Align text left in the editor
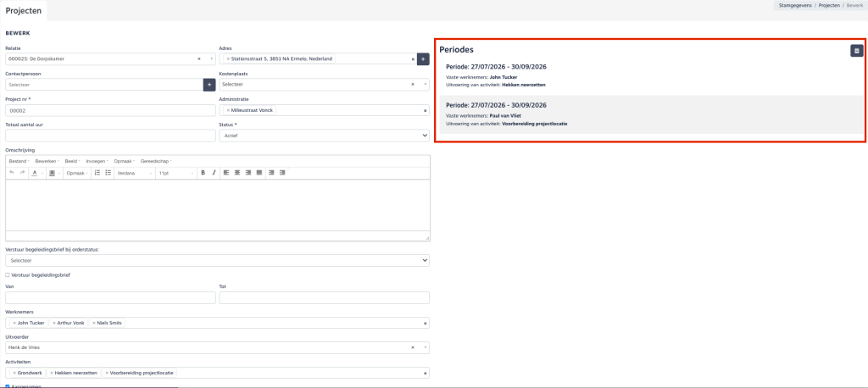 (226, 173)
